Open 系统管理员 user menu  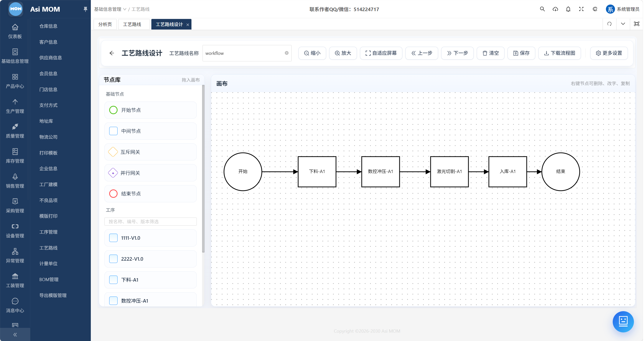click(623, 9)
